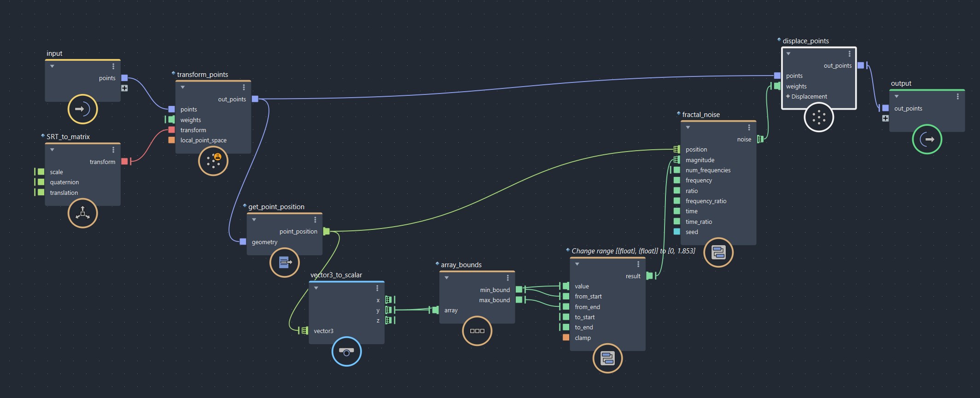Select the Change range node title

(633, 251)
